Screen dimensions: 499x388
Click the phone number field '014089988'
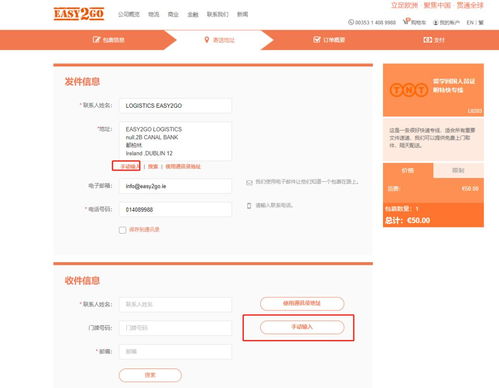[175, 209]
